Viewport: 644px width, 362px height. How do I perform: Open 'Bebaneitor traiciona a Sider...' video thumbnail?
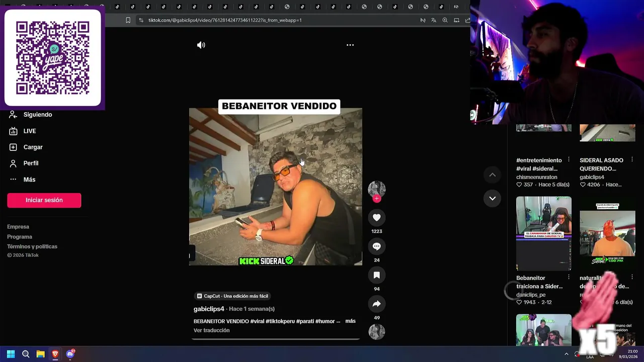(x=544, y=233)
